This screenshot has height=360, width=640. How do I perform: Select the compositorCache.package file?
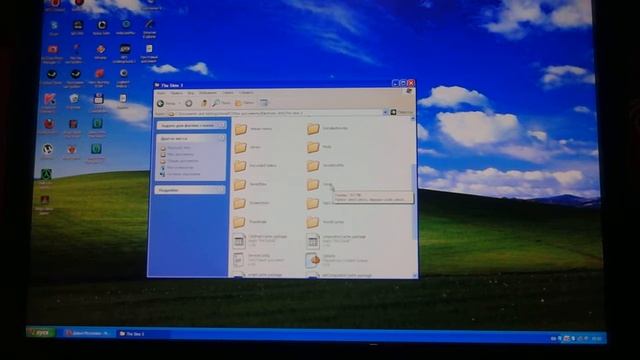coord(336,241)
